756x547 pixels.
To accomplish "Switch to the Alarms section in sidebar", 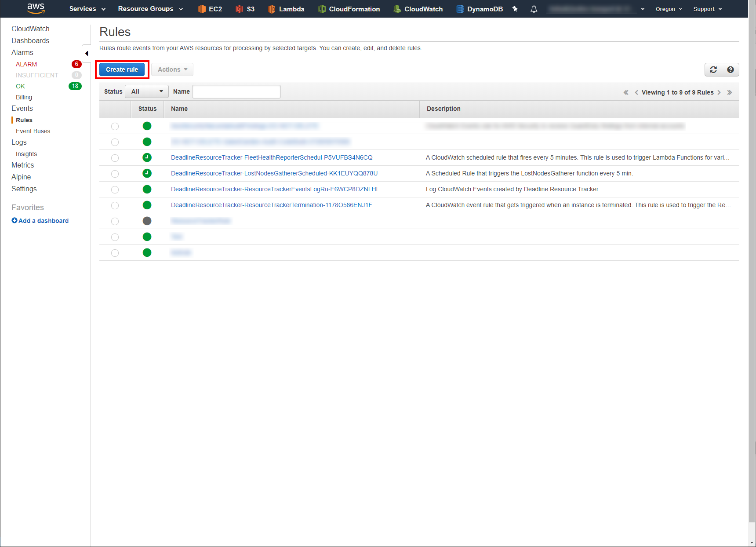I will pos(22,52).
